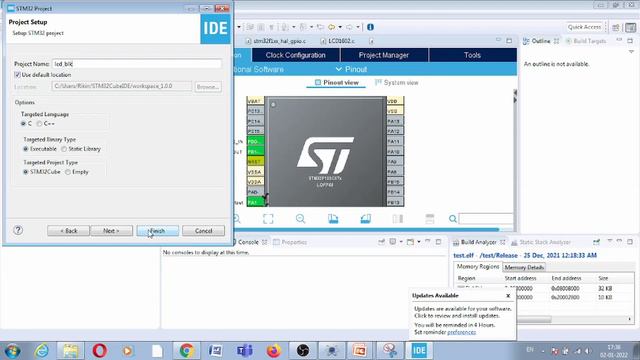
Task: Switch to Memory Details tab
Action: 524,267
